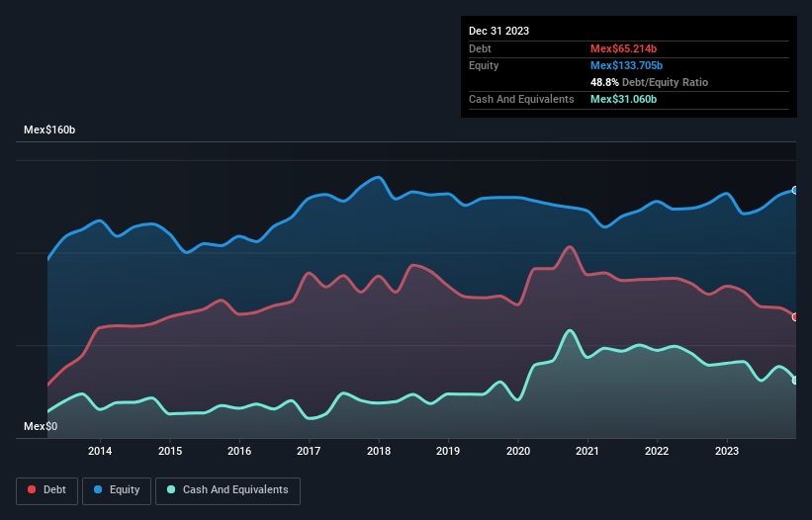Click the 2018 x-axis label
Image resolution: width=812 pixels, height=520 pixels.
(379, 451)
